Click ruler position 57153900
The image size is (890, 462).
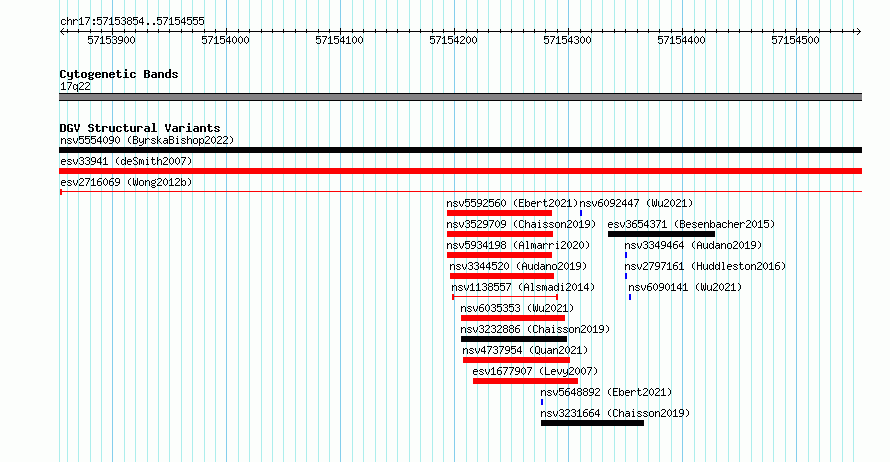click(x=112, y=40)
